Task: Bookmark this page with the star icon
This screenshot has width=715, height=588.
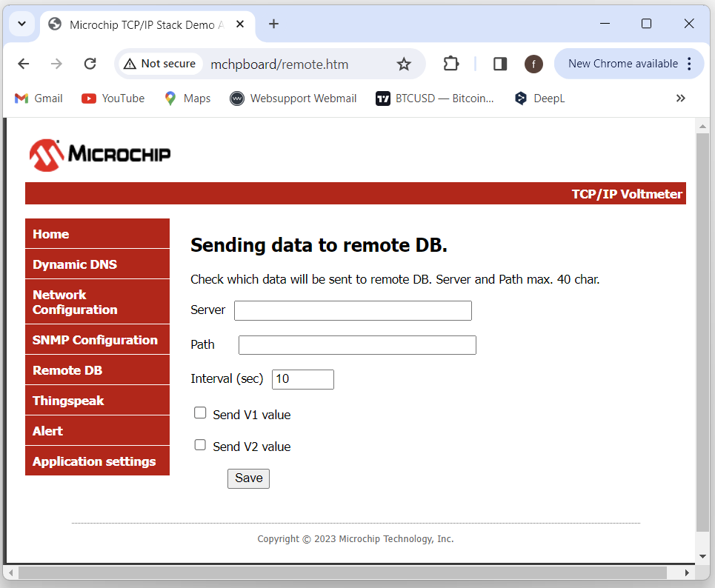Action: (x=404, y=64)
